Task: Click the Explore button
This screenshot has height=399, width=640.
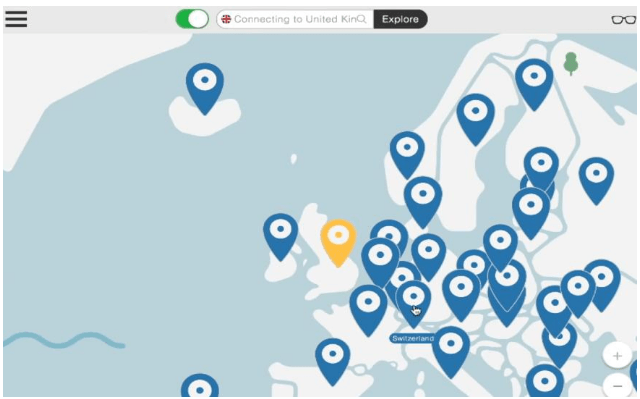Action: [400, 19]
